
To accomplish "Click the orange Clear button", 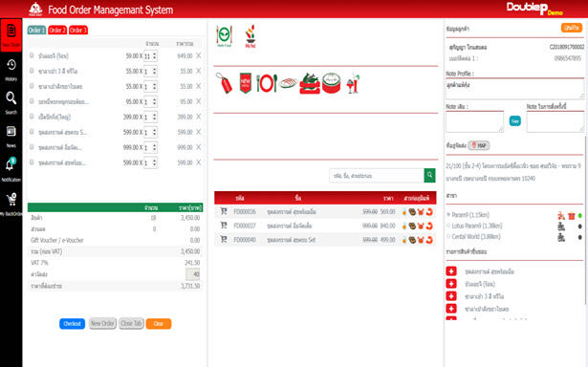I will 159,324.
